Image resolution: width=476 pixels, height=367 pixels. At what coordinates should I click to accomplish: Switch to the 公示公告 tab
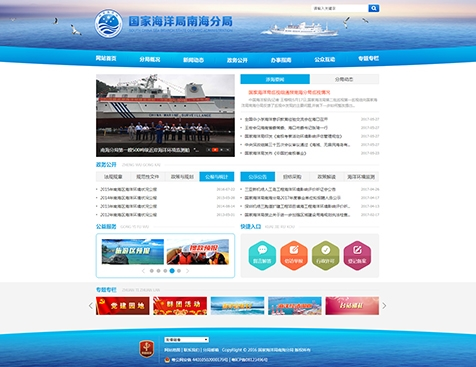pos(258,177)
